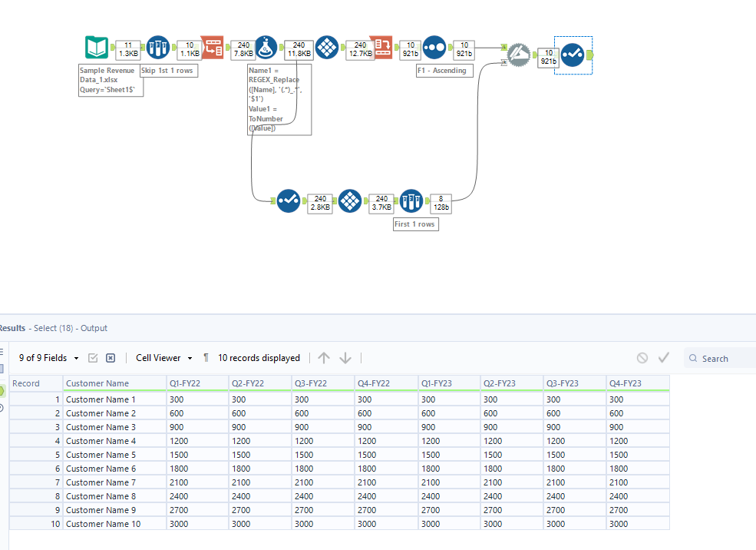The width and height of the screenshot is (756, 550).
Task: Toggle cell whitespace display with the pilcrow icon
Action: tap(206, 358)
